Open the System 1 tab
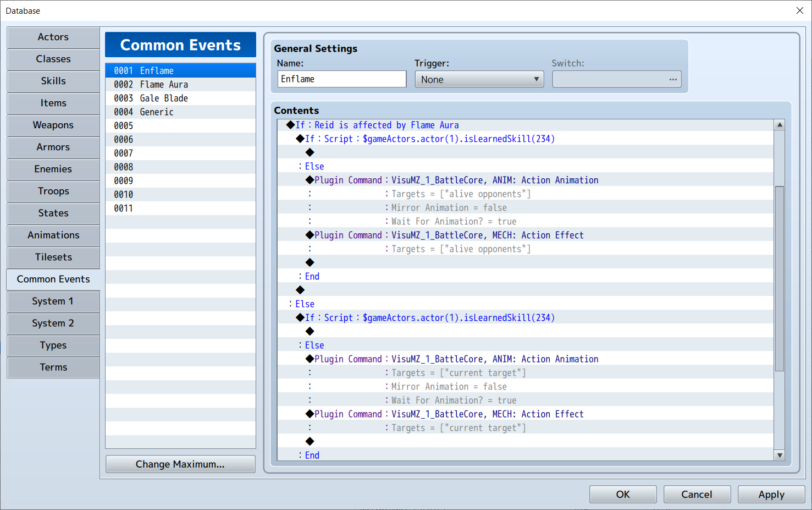This screenshot has width=812, height=510. pyautogui.click(x=53, y=301)
